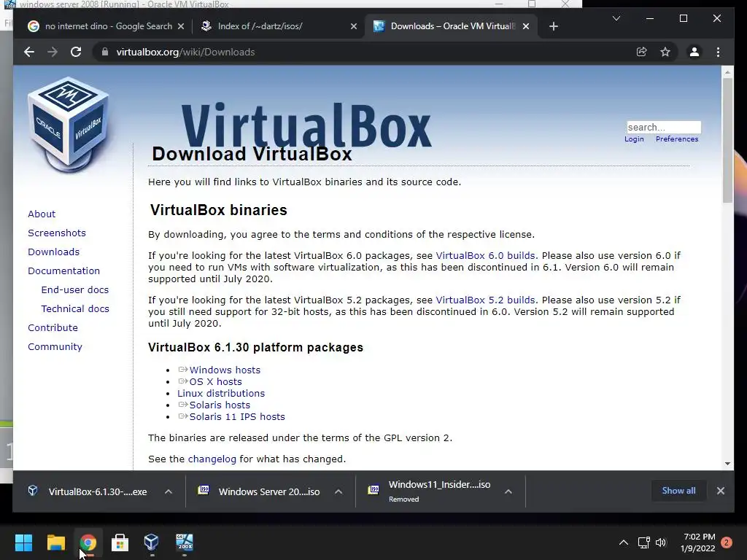Open Technical docs in the sidebar

coord(75,309)
